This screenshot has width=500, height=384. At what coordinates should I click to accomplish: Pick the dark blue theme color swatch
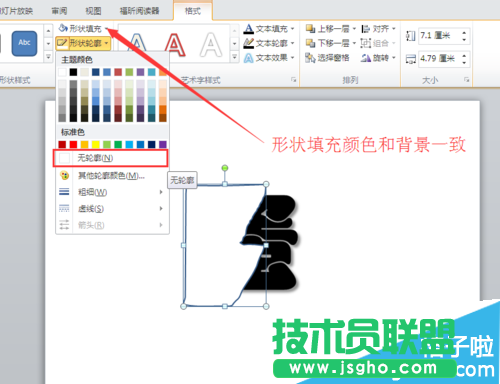[96, 72]
